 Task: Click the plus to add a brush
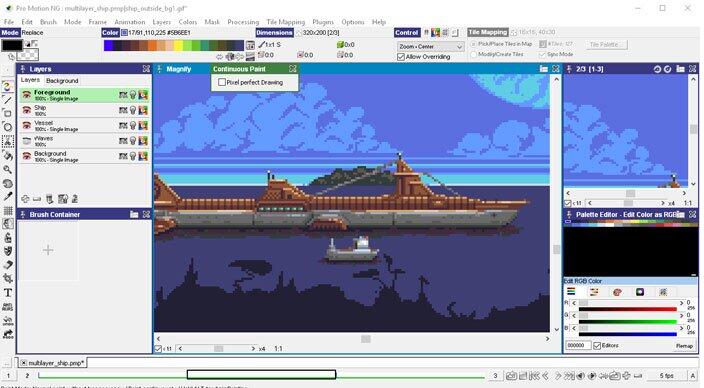tap(48, 250)
